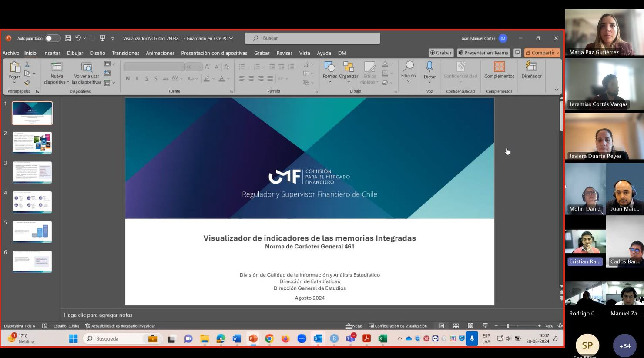
Task: Center the paragraph text
Action: point(252,79)
